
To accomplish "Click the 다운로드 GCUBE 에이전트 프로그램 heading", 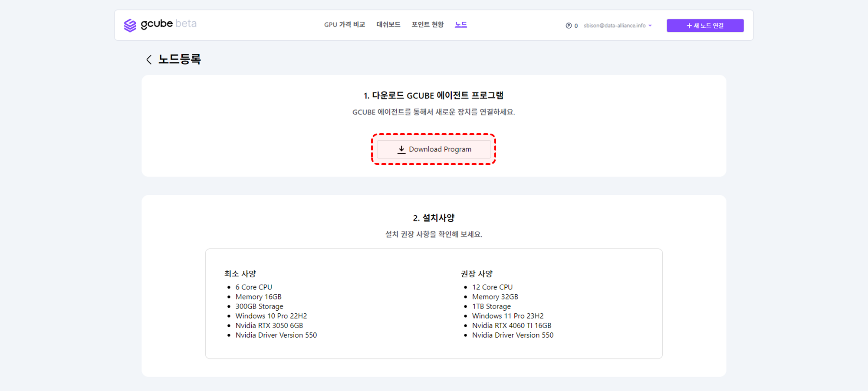I will 434,95.
